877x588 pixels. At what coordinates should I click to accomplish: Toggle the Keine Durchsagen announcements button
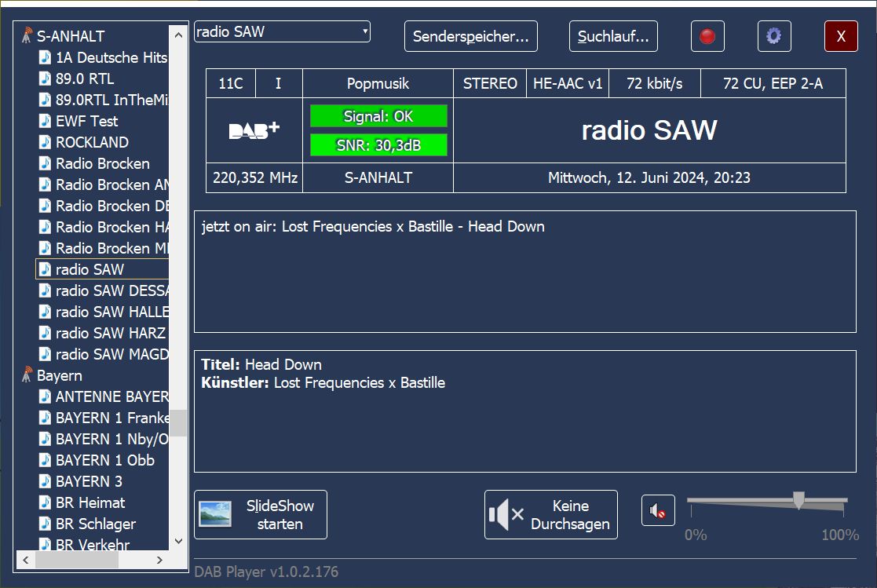pos(550,515)
